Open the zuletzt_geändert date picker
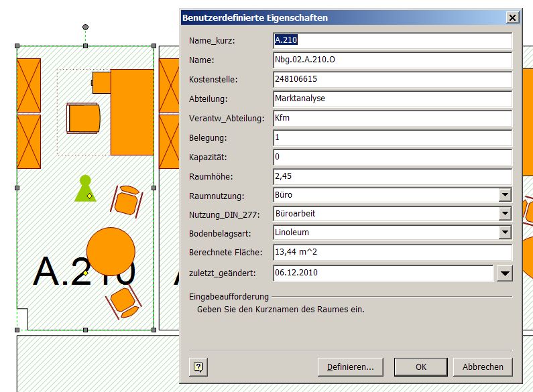This screenshot has width=533, height=392. tap(504, 273)
